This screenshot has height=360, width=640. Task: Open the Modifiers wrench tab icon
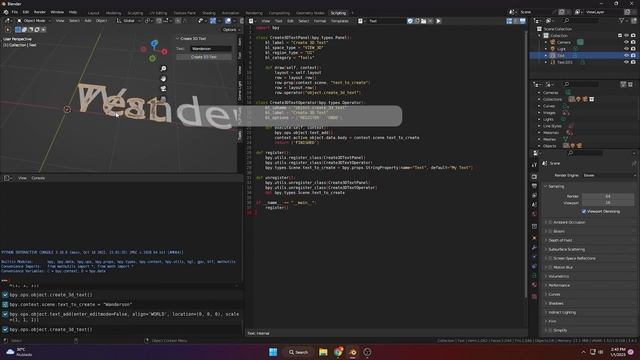(x=534, y=248)
